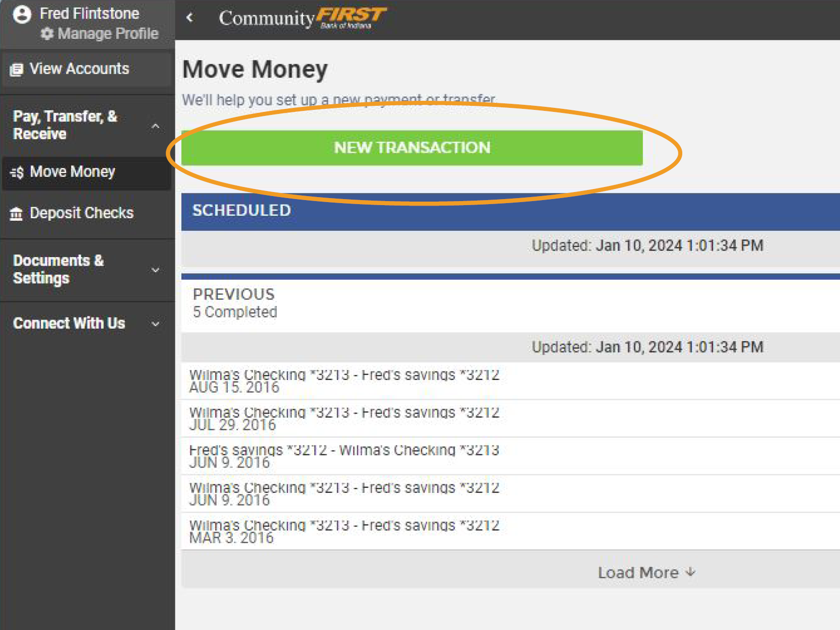Select the View Accounts sidebar icon
Screen dimensions: 840x630
(x=17, y=69)
